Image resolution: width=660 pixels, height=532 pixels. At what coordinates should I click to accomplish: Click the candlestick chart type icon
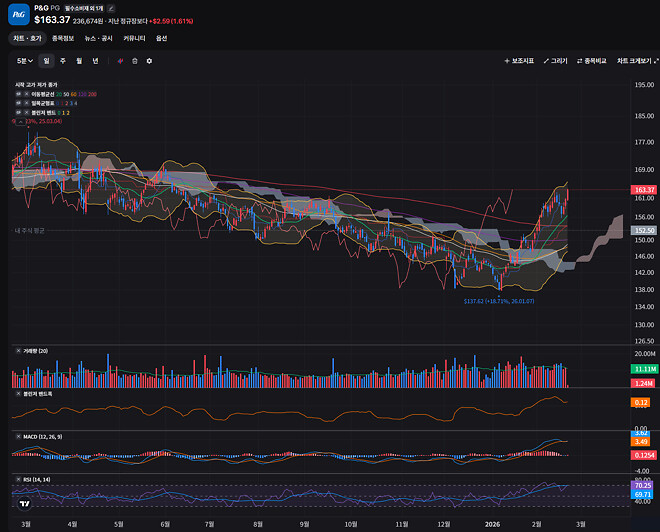point(121,61)
